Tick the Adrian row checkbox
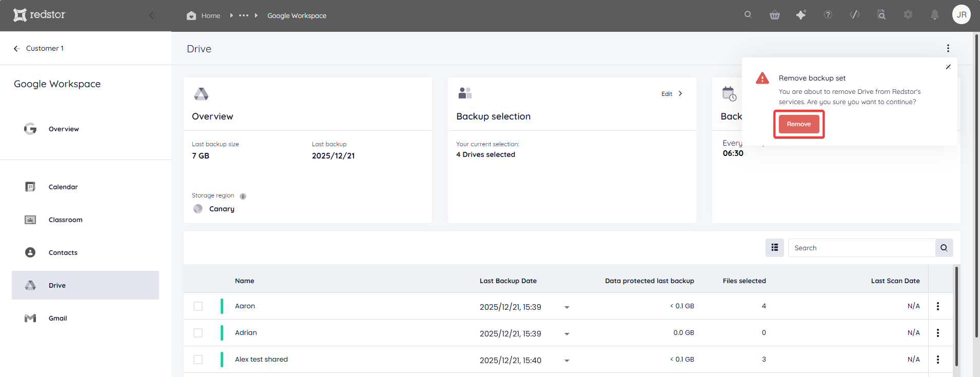Screen dimensions: 980x377 coord(198,333)
